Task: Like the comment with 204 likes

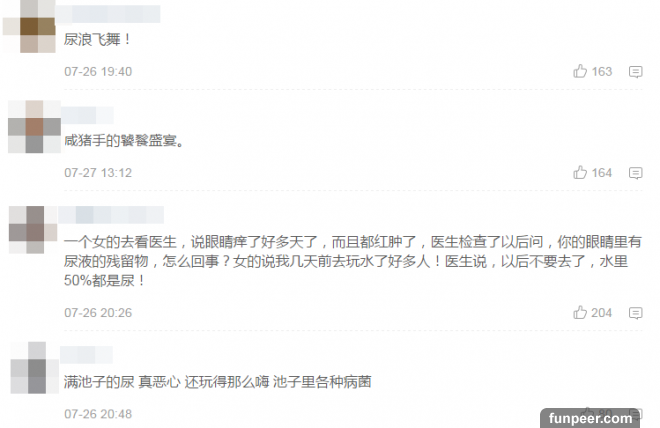Action: (x=580, y=313)
